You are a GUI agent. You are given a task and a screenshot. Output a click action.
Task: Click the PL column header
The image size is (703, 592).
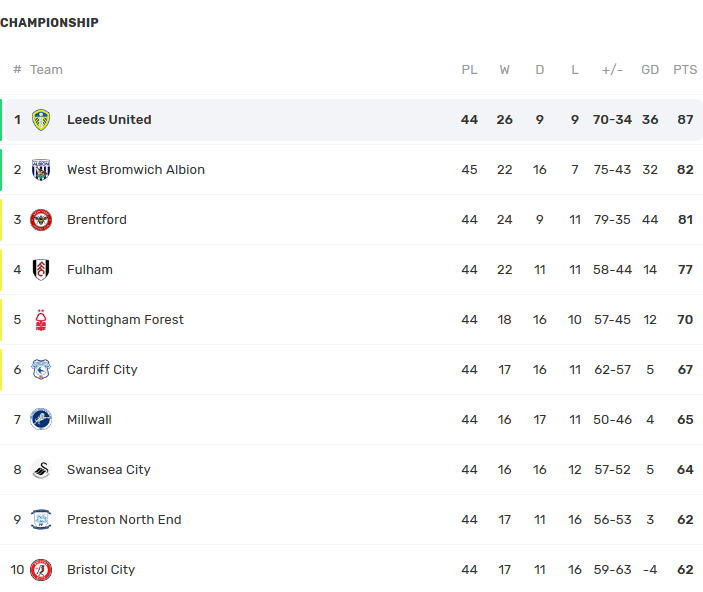tap(469, 70)
